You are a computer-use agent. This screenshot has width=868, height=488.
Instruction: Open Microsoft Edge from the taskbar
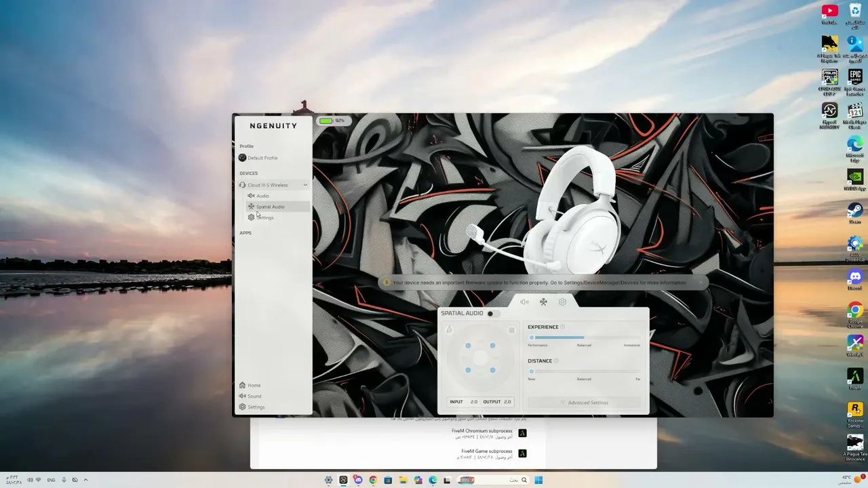(433, 480)
